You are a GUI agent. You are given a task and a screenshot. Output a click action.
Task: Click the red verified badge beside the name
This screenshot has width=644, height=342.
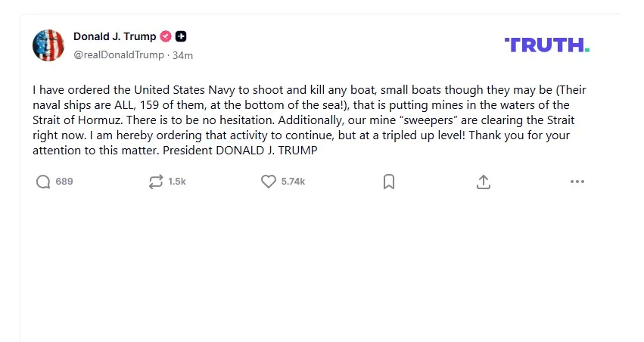point(166,36)
